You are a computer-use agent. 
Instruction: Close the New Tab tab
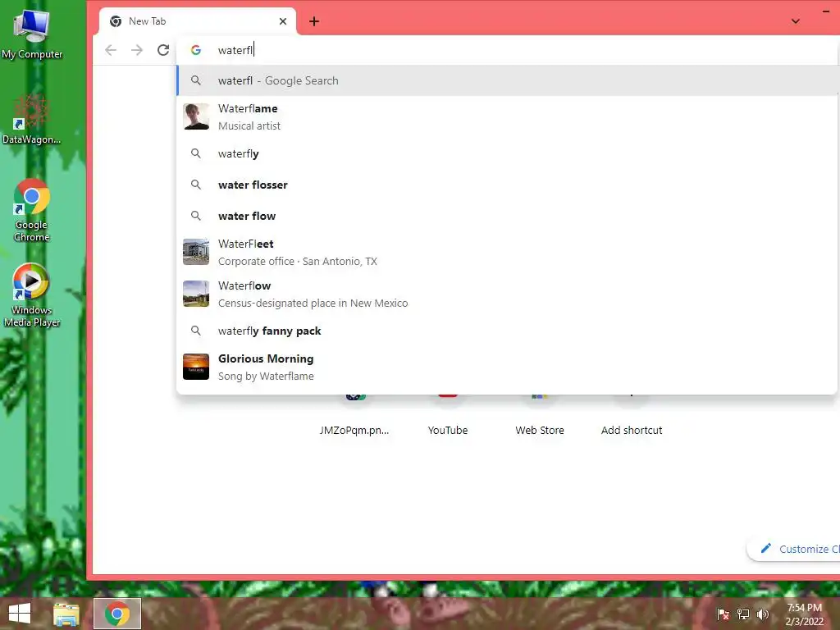283,21
